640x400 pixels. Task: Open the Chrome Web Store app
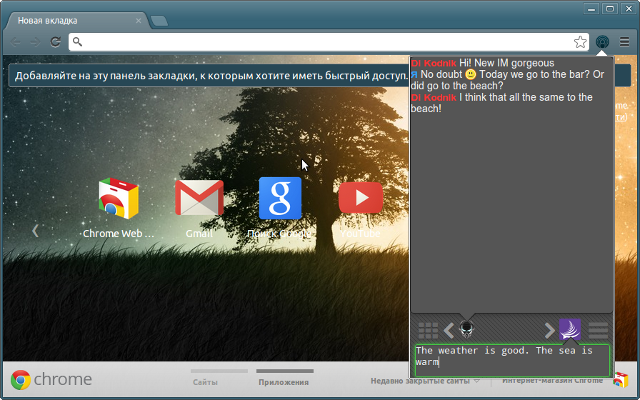(x=118, y=199)
